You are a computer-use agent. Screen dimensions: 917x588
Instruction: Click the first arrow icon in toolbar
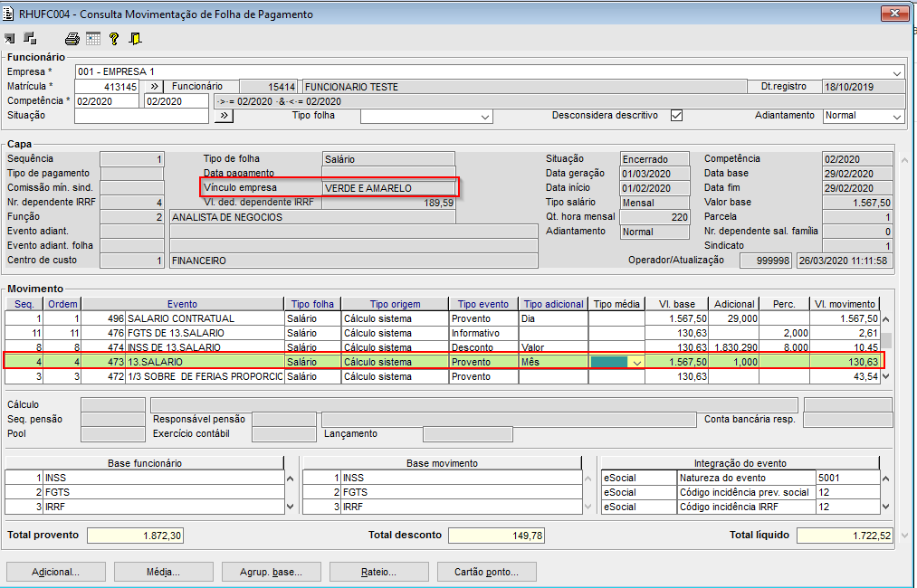(x=10, y=39)
